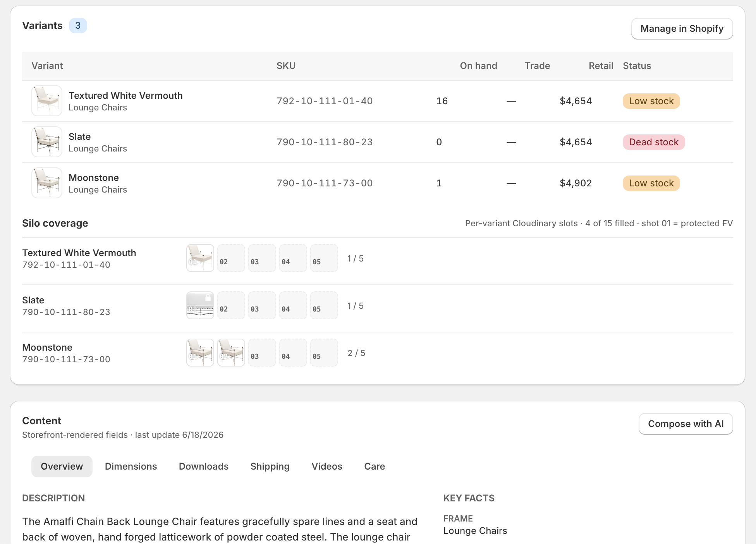The width and height of the screenshot is (756, 544).
Task: Select the Downloads tab
Action: pyautogui.click(x=204, y=467)
